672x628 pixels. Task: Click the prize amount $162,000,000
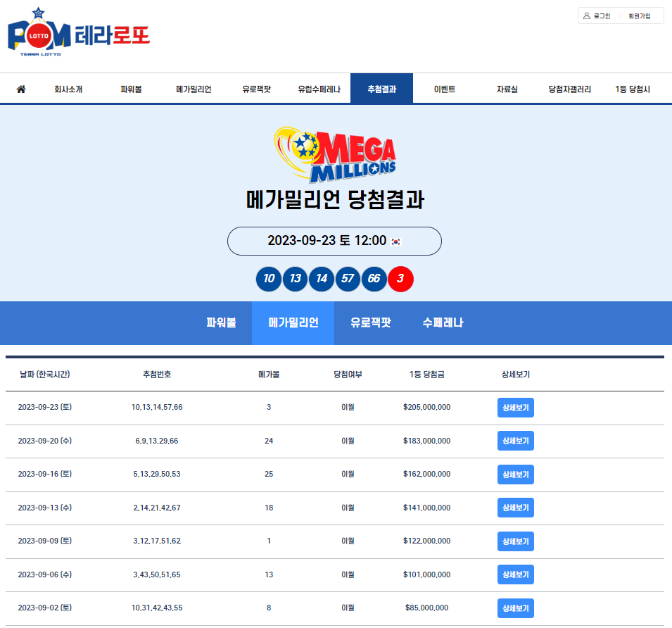427,474
